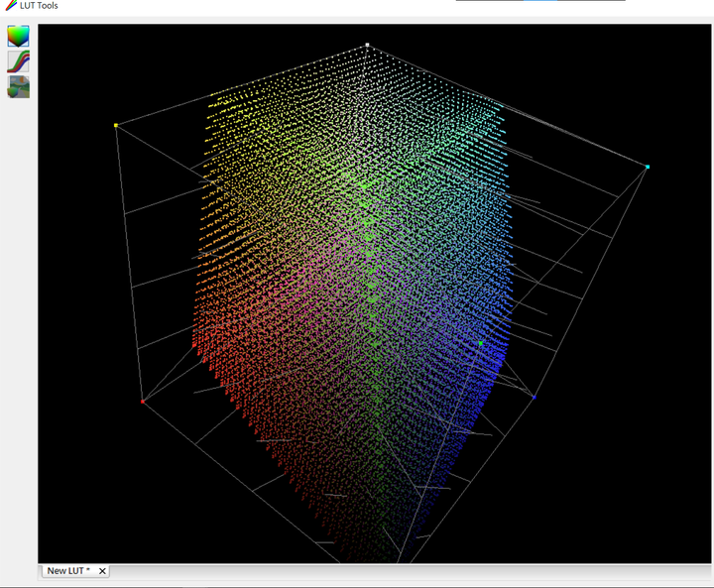Select the yellow corner point of cube
This screenshot has height=588, width=714.
coord(116,125)
